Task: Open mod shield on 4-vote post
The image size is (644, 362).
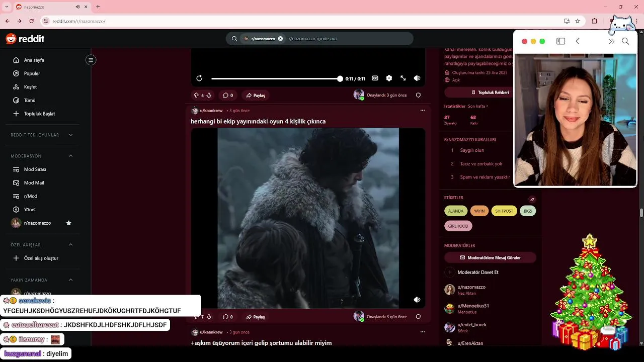Action: pyautogui.click(x=418, y=95)
